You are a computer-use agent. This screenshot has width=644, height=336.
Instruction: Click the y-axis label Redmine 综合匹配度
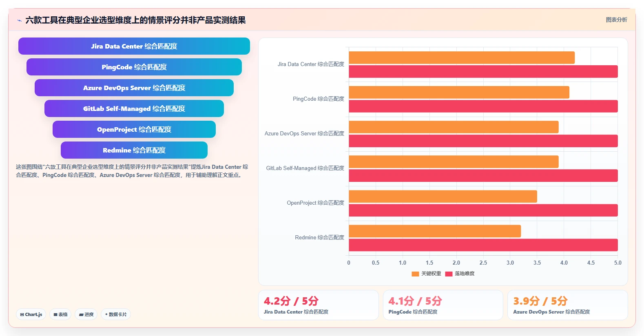click(x=319, y=237)
